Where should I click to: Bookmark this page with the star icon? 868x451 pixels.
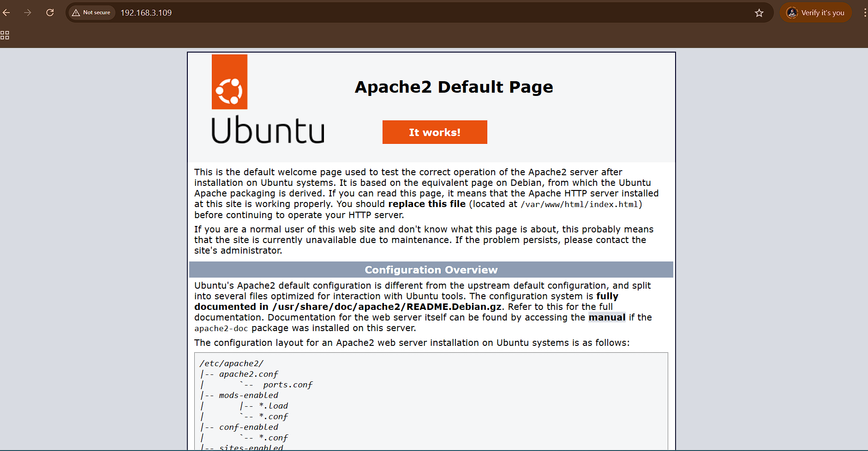(759, 13)
